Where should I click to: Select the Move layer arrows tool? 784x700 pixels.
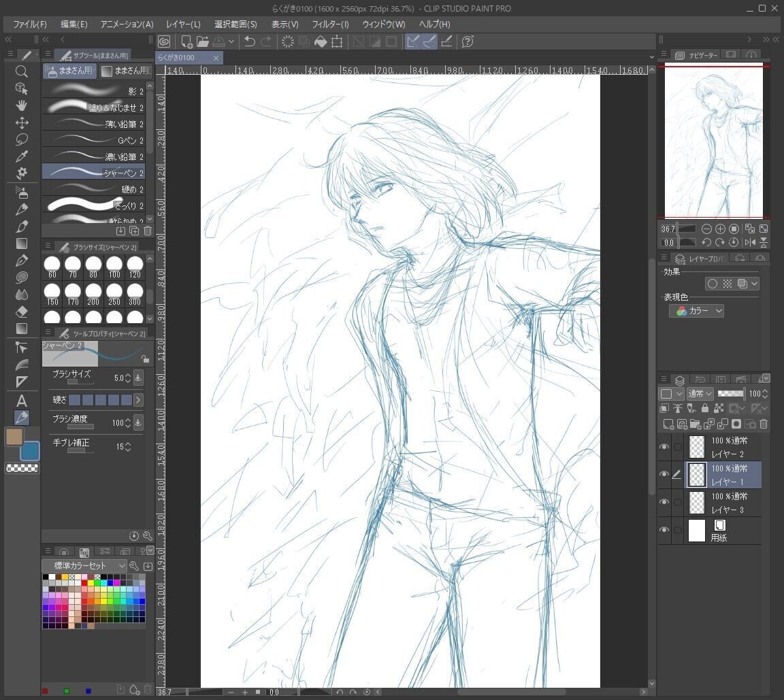(21, 122)
